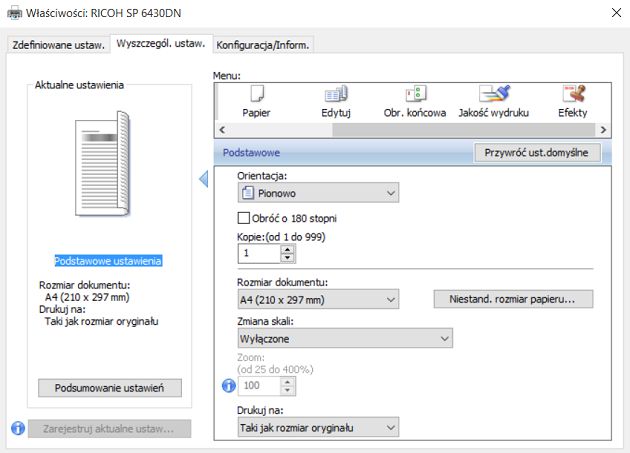Click the Przywróć ust.domyślne button

[537, 153]
